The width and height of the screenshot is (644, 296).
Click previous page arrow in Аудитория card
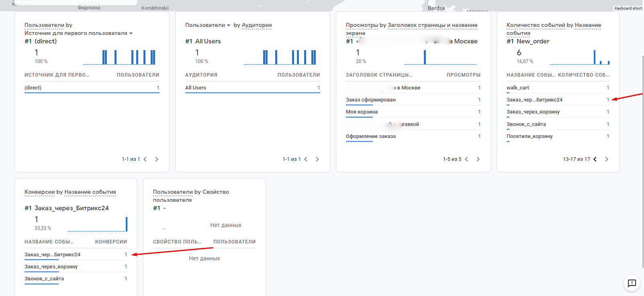pyautogui.click(x=306, y=159)
